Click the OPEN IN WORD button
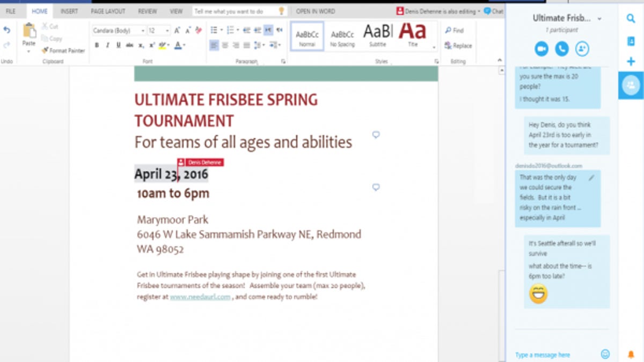 pos(315,11)
